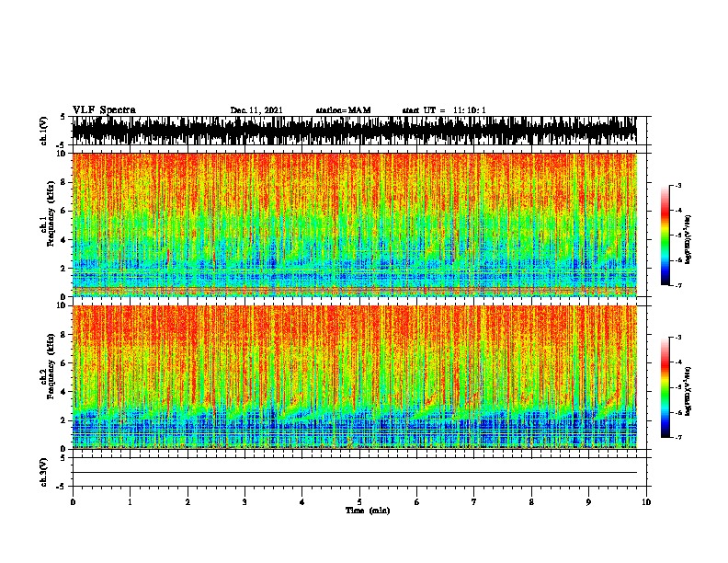Click the "Time (min)" axis title
728x563 pixels.
coord(368,511)
